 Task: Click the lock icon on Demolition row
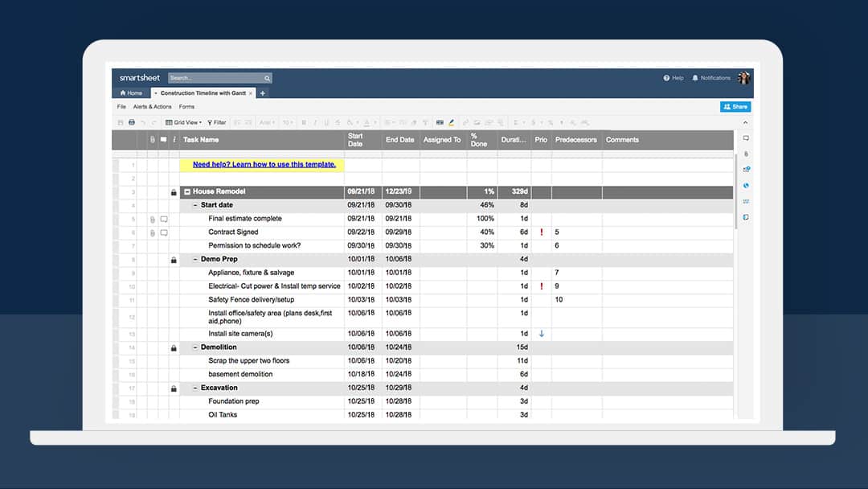174,348
